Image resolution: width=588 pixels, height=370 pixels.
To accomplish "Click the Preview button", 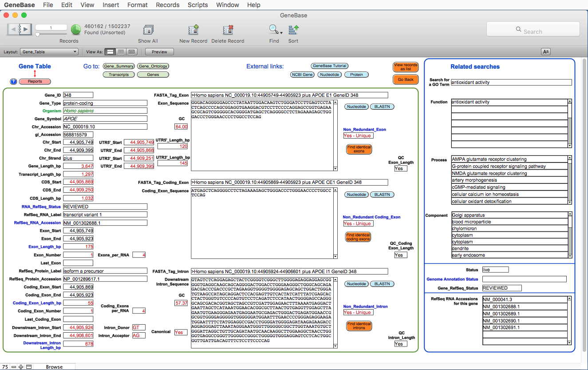I will [159, 52].
